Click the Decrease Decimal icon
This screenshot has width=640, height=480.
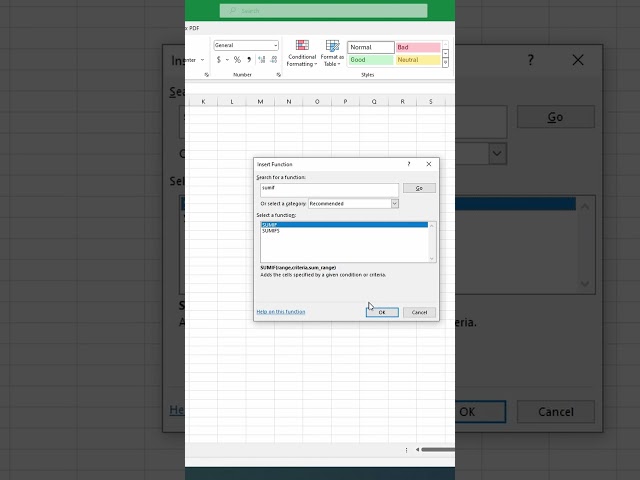coord(274,60)
